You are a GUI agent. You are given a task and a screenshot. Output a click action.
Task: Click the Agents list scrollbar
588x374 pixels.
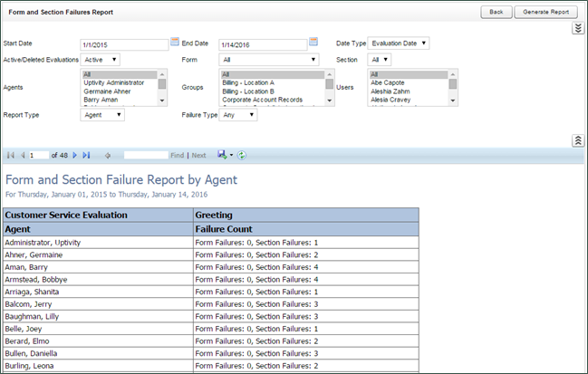pyautogui.click(x=163, y=89)
